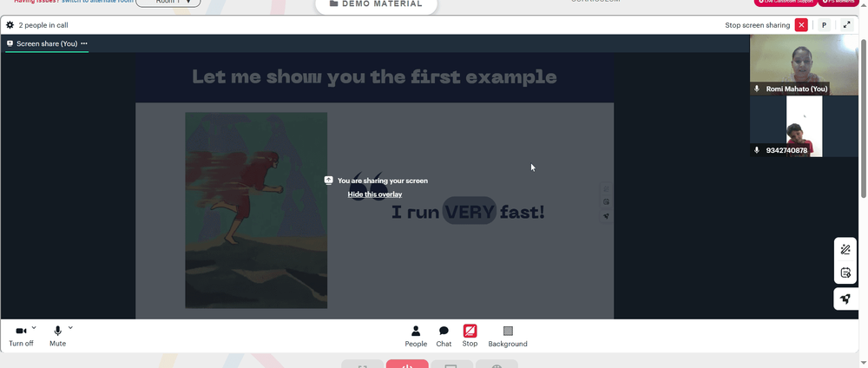
Task: Open the magic pen annotation tool
Action: 845,250
